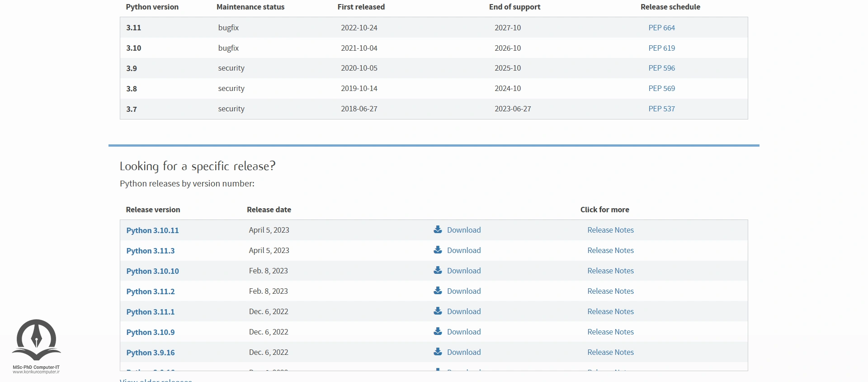This screenshot has width=868, height=382.
Task: Click the Click for more column header
Action: 604,210
